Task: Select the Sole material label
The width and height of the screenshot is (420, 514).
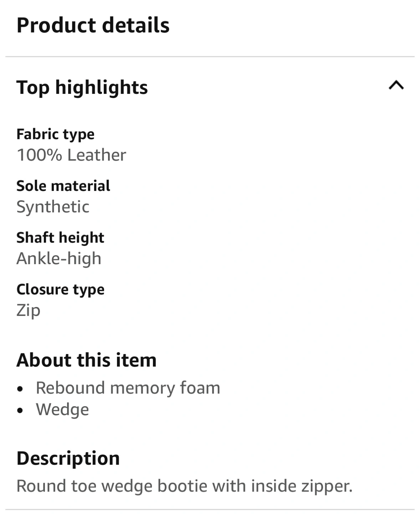Action: point(63,186)
